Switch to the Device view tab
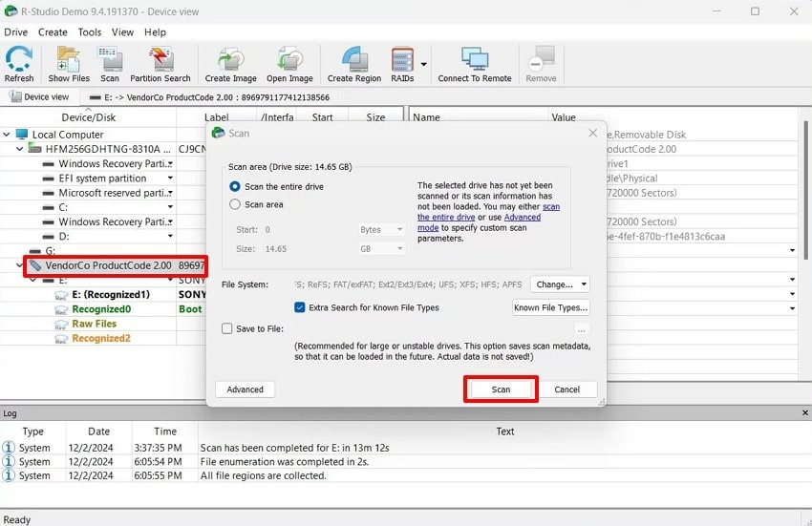Viewport: 812px width, 526px height. click(39, 96)
